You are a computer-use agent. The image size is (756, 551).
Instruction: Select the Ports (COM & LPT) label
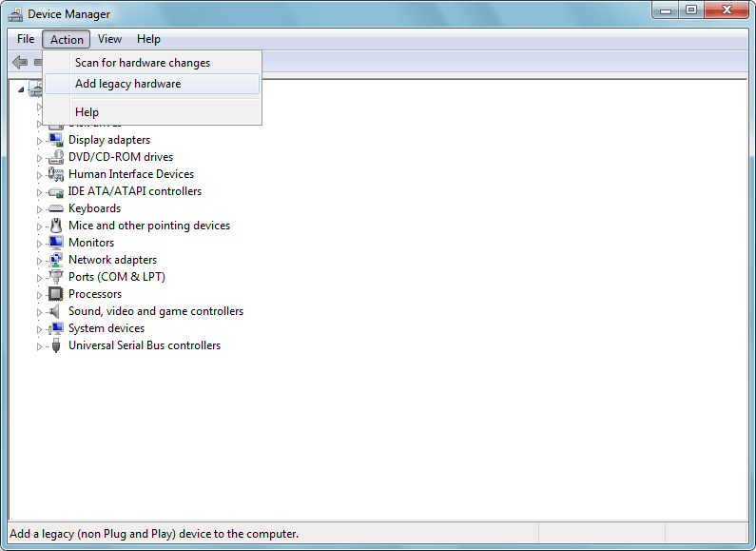[117, 277]
